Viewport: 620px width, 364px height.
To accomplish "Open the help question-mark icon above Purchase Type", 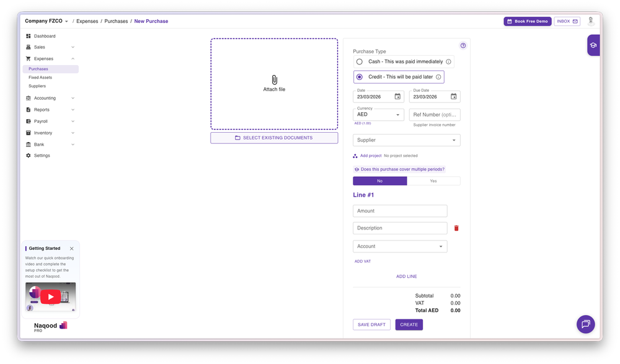I will pyautogui.click(x=463, y=45).
